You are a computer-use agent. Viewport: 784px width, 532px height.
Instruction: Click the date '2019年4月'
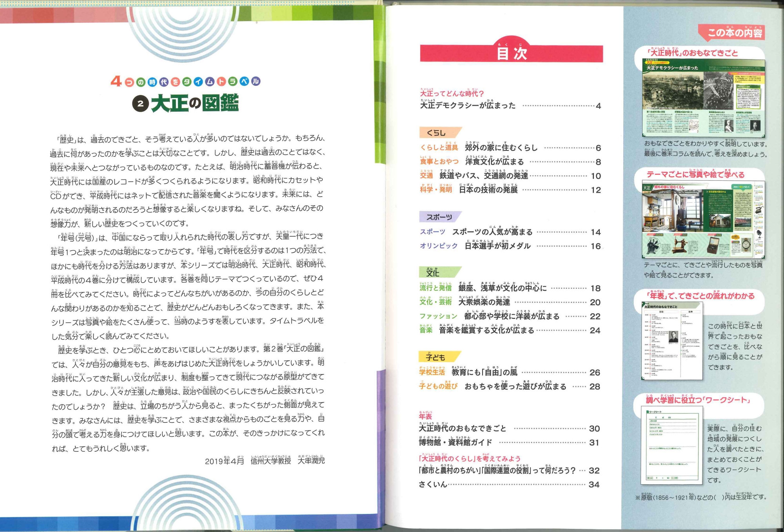click(x=224, y=461)
